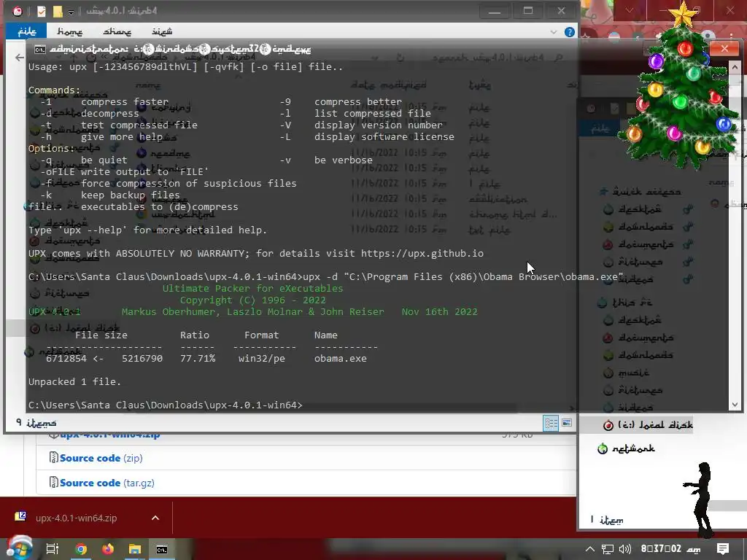Click the blue Help icon in Explorer
Image resolution: width=747 pixels, height=560 pixels.
click(569, 32)
